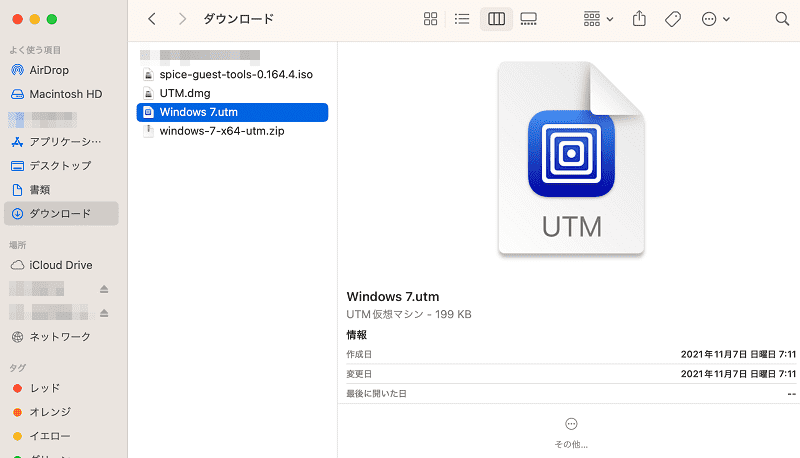Image resolution: width=800 pixels, height=458 pixels.
Task: Select the オレンジ tag
Action: click(61, 412)
